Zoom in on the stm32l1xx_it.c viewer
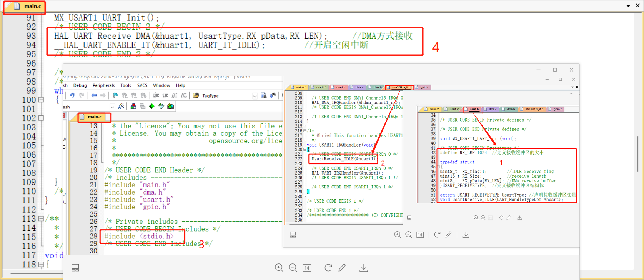This screenshot has height=280, width=644. pos(398,235)
